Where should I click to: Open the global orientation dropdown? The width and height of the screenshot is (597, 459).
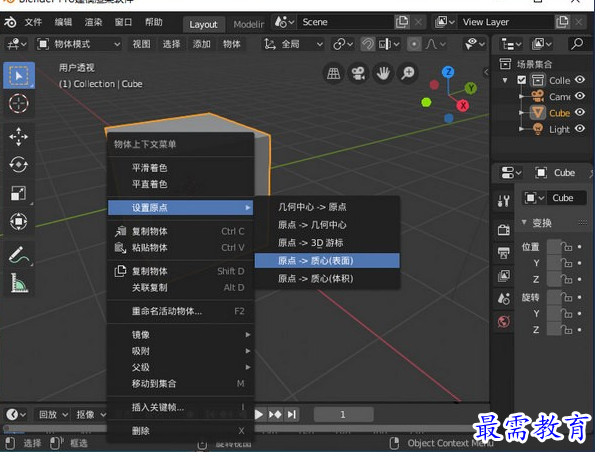294,44
